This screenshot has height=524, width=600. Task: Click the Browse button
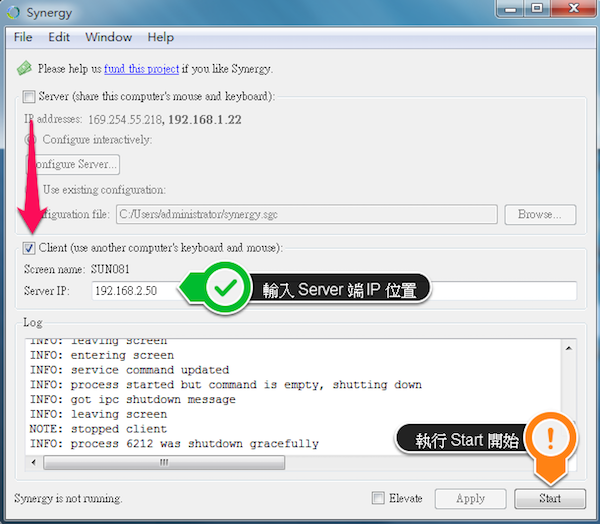point(540,214)
